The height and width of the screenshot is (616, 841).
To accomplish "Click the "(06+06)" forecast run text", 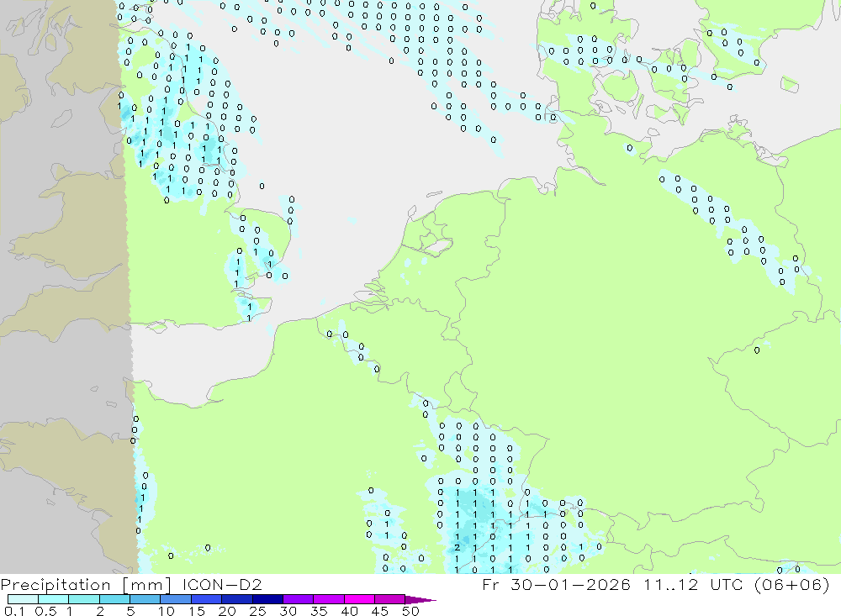I will point(791,584).
